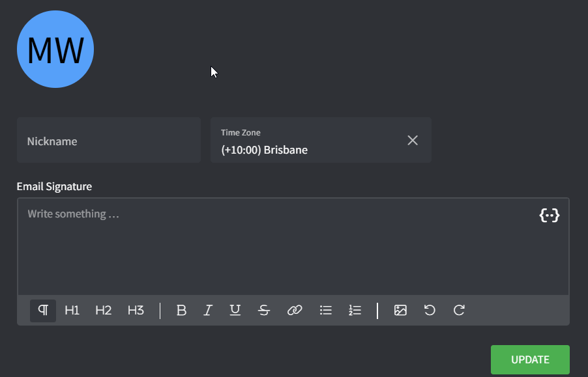Create a numbered list

[355, 311]
